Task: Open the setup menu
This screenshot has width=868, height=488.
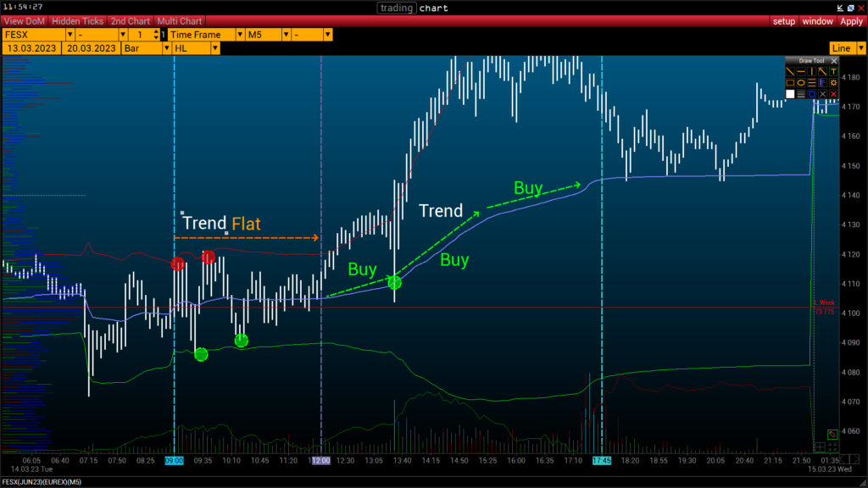Action: (x=783, y=21)
